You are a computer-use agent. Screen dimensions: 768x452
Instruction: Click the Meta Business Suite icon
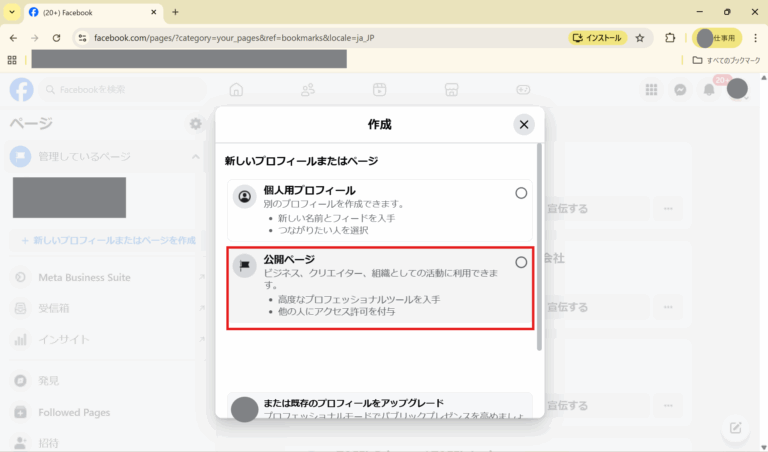pyautogui.click(x=20, y=277)
